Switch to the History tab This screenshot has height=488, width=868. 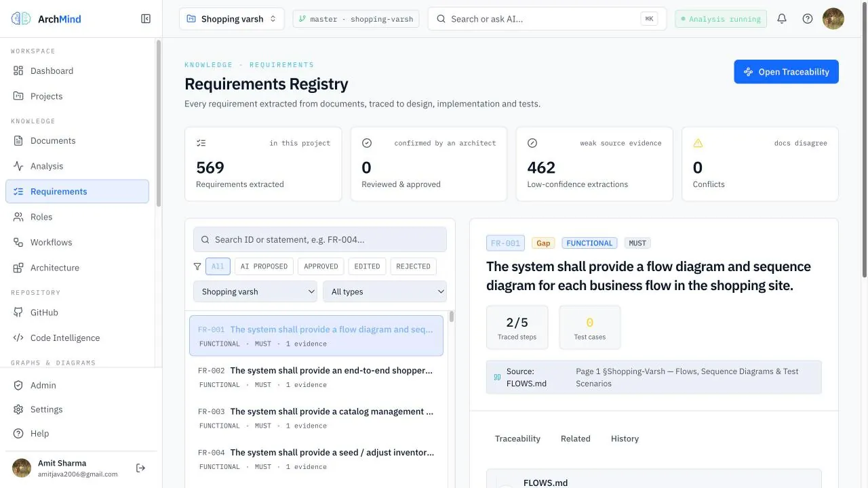point(625,439)
